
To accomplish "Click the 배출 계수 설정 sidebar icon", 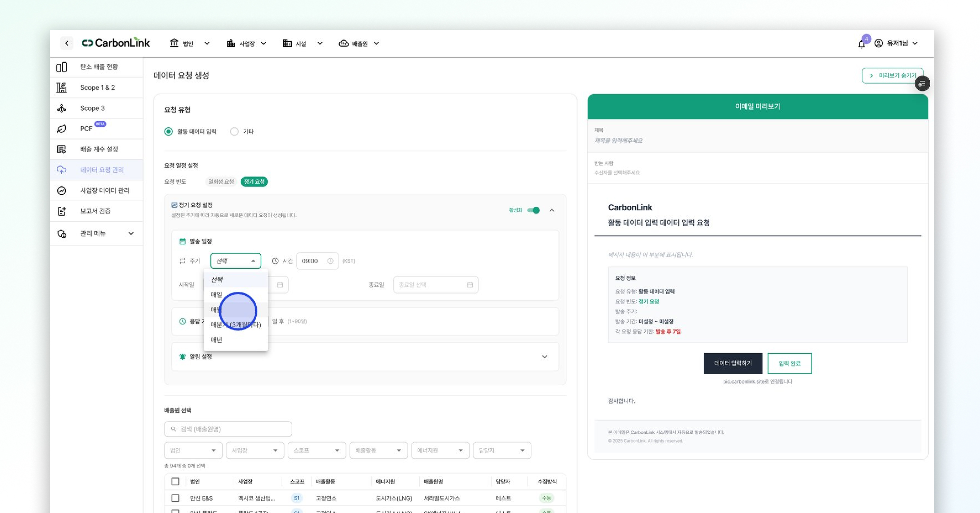I will tap(62, 149).
